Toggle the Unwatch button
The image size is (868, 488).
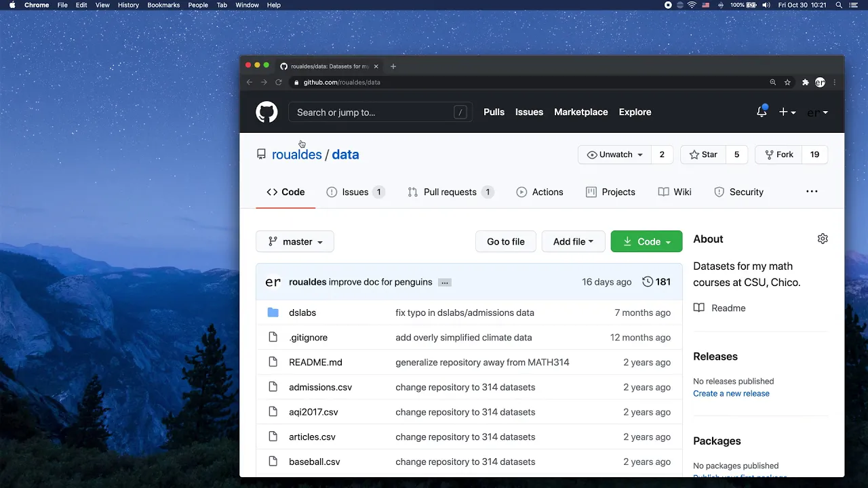pos(614,155)
